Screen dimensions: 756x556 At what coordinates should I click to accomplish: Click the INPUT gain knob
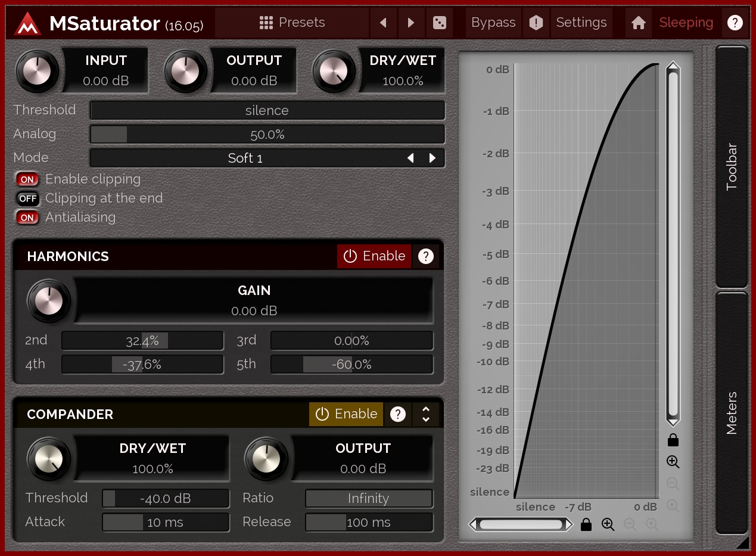pyautogui.click(x=38, y=70)
